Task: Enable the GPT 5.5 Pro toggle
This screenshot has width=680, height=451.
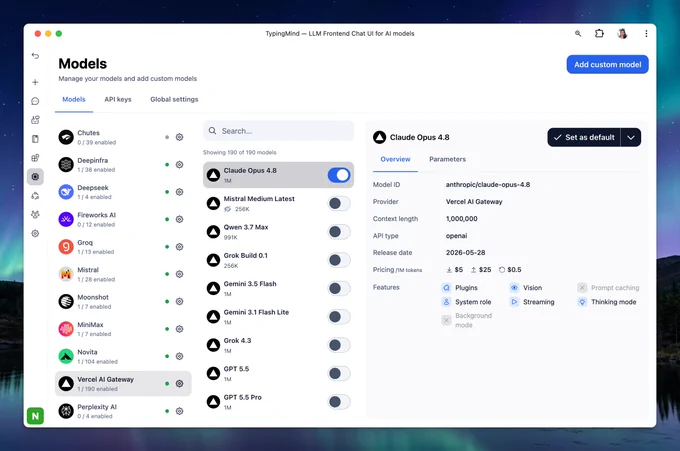Action: tap(339, 402)
